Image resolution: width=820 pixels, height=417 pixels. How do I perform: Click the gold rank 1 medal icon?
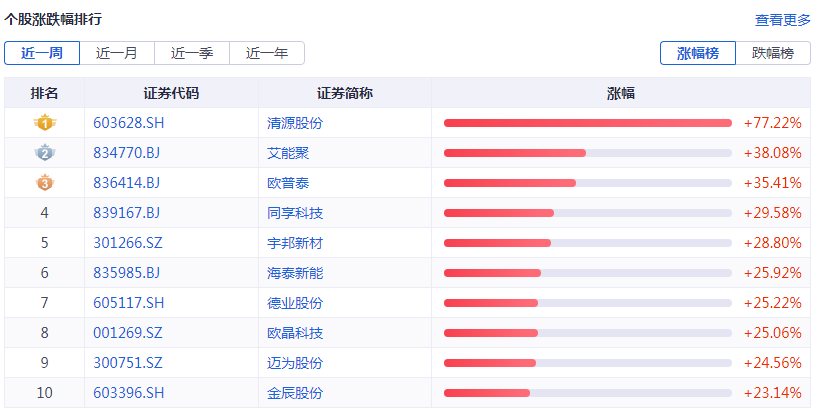coord(44,123)
